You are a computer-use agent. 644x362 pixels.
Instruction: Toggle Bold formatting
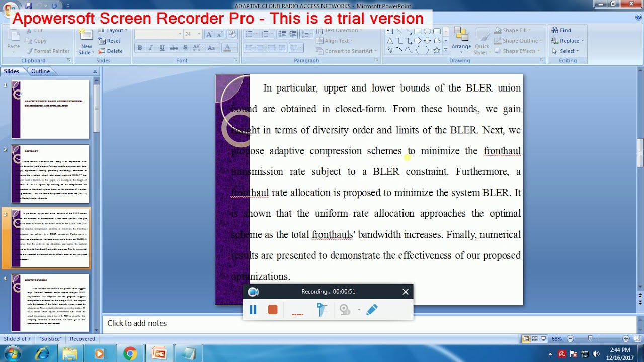point(140,48)
